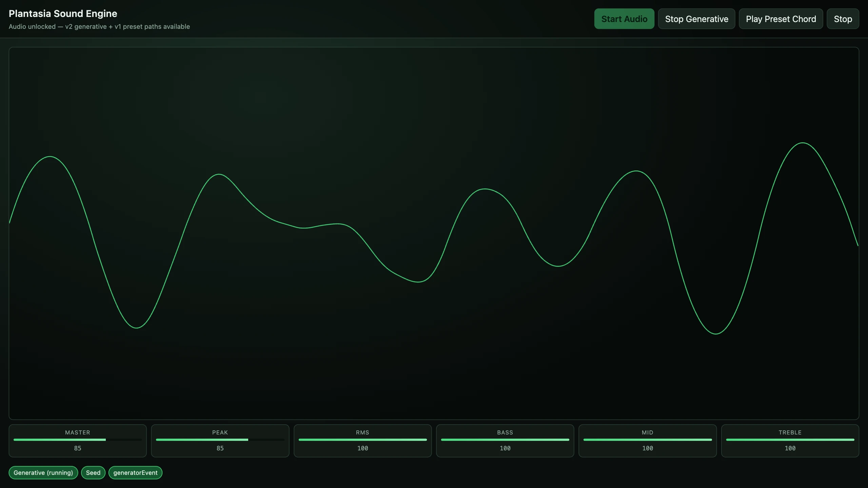This screenshot has height=488, width=868.
Task: Click the Plantasia Sound Engine title
Action: pyautogui.click(x=63, y=14)
